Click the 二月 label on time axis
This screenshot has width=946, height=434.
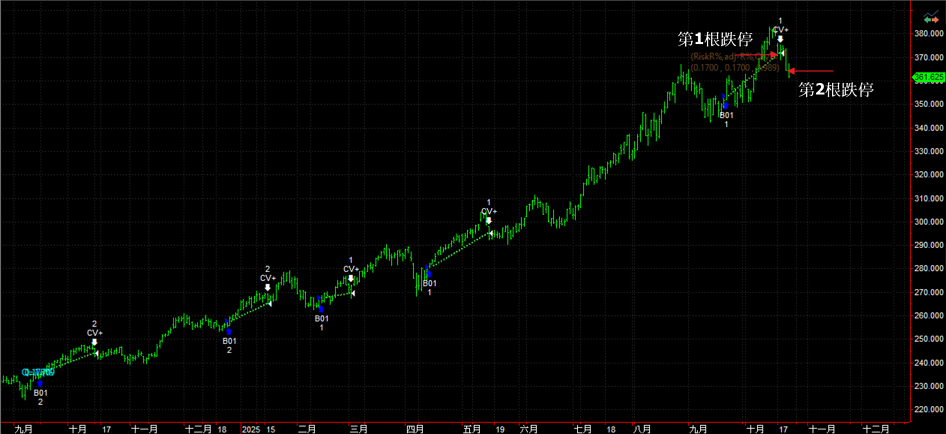[307, 429]
